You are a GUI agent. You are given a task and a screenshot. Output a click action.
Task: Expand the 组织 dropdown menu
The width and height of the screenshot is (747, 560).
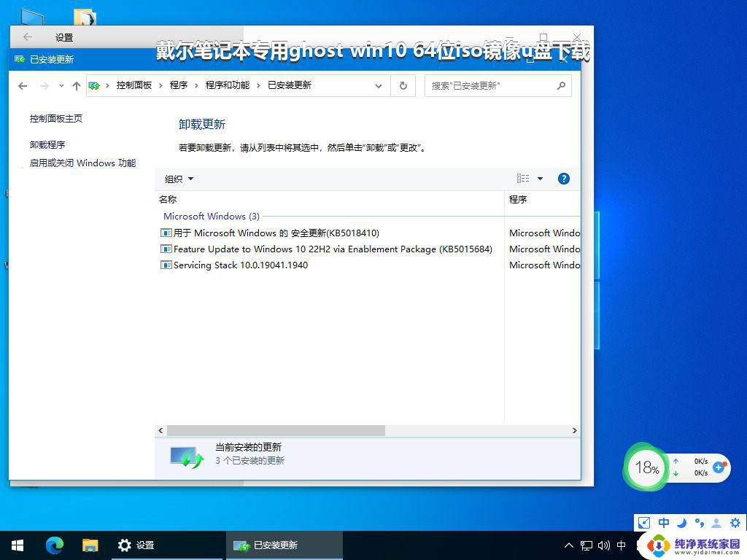click(179, 179)
